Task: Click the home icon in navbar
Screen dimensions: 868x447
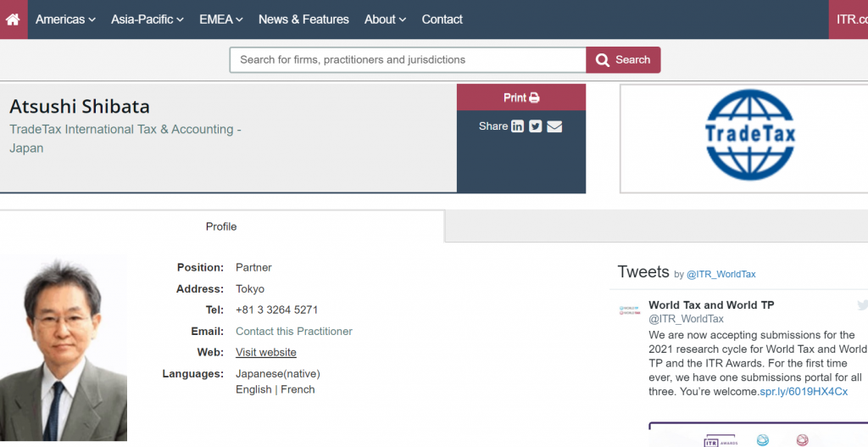Action: click(14, 20)
